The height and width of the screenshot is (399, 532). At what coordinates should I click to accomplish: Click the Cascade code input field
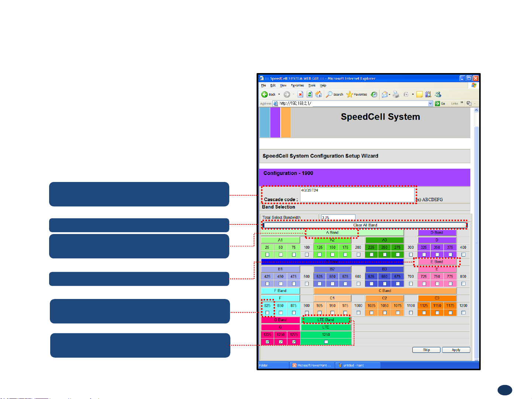point(357,195)
